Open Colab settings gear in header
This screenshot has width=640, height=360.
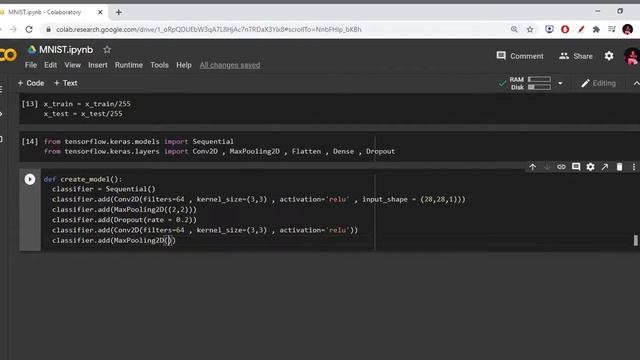coord(609,56)
